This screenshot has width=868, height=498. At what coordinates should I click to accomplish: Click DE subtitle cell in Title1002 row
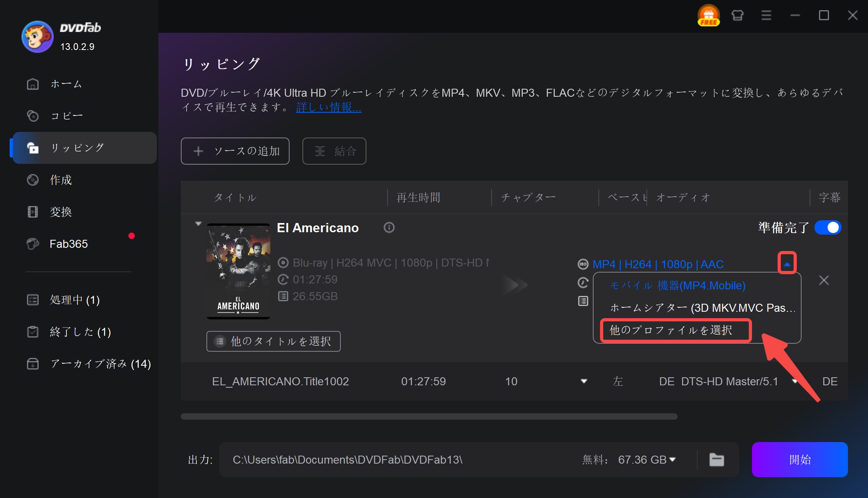click(x=830, y=381)
